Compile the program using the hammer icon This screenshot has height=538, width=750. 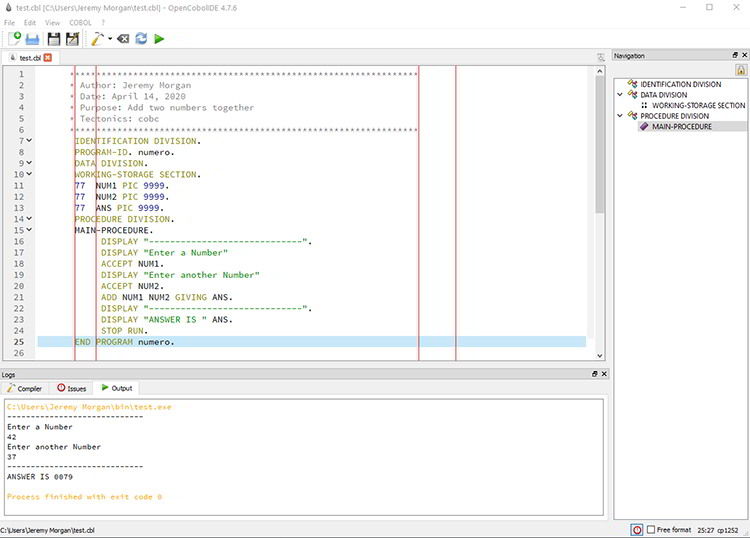97,39
